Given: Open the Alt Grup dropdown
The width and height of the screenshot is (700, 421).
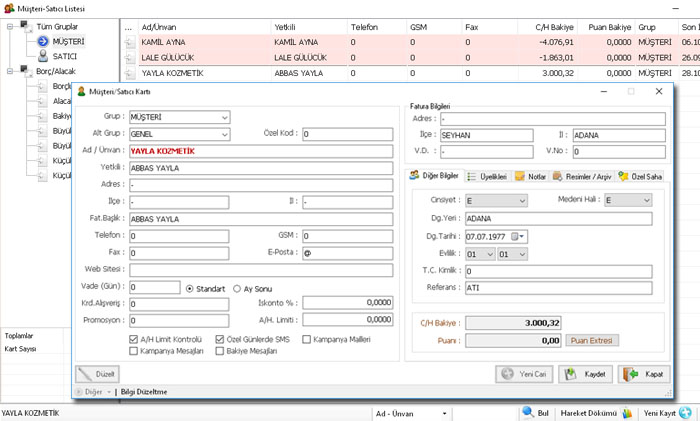Looking at the screenshot, I should click(x=225, y=134).
